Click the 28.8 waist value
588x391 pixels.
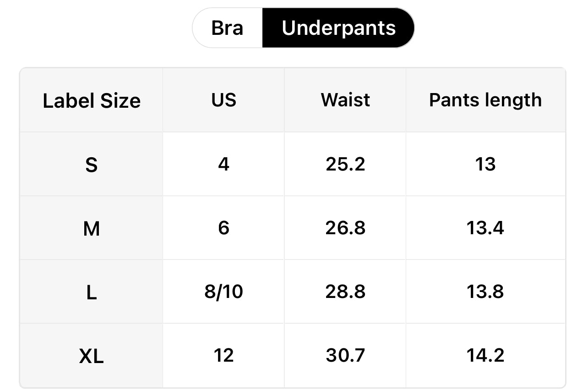345,292
